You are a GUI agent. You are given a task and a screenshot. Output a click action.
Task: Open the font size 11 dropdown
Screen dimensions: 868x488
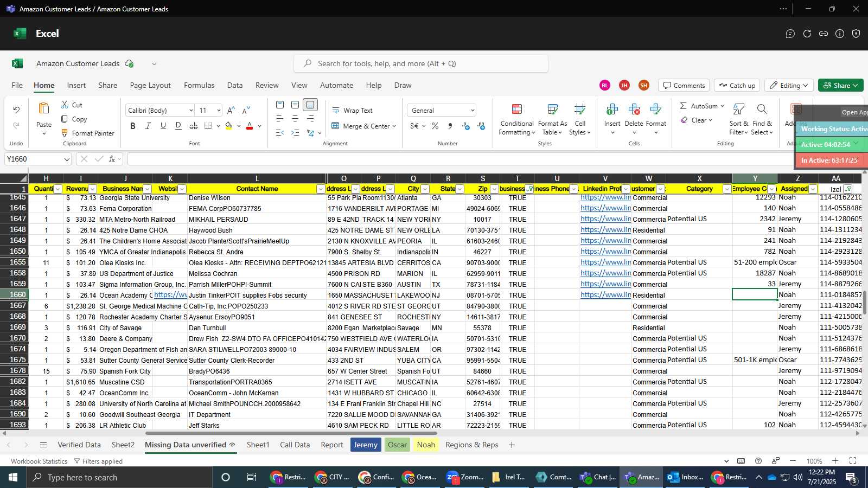click(219, 111)
